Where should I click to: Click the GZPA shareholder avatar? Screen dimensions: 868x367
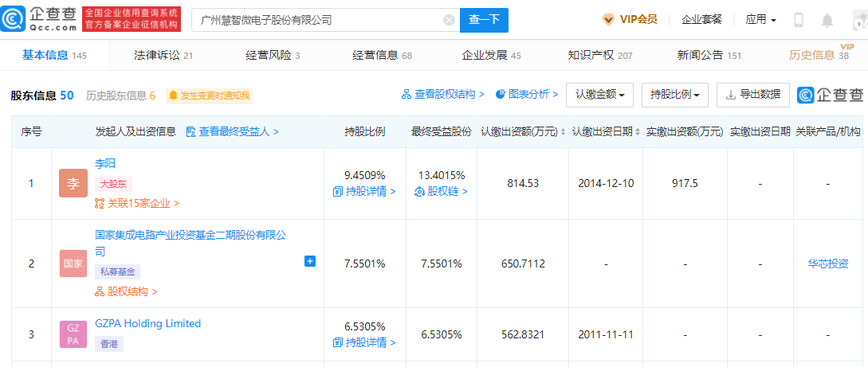tap(73, 334)
